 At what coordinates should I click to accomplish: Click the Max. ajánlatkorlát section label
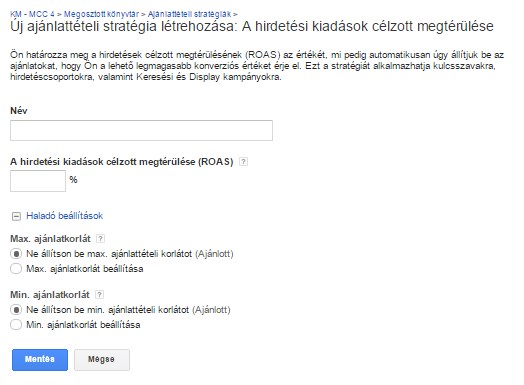pos(50,239)
